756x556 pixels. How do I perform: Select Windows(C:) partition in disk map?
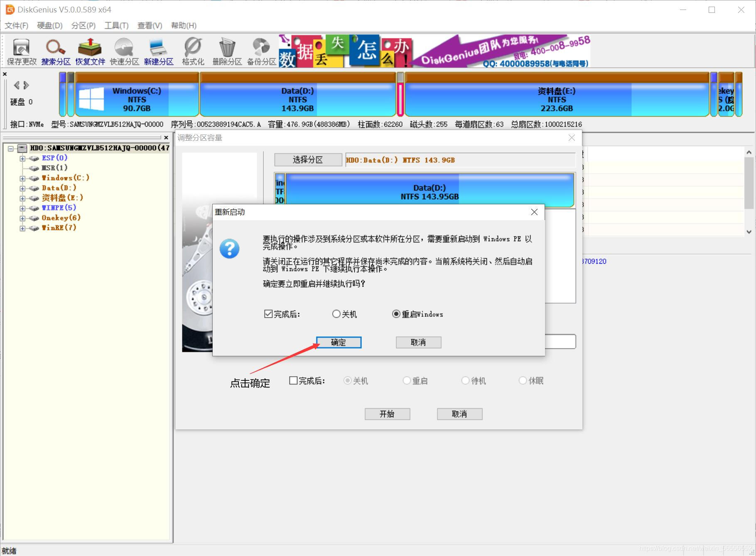click(x=137, y=95)
